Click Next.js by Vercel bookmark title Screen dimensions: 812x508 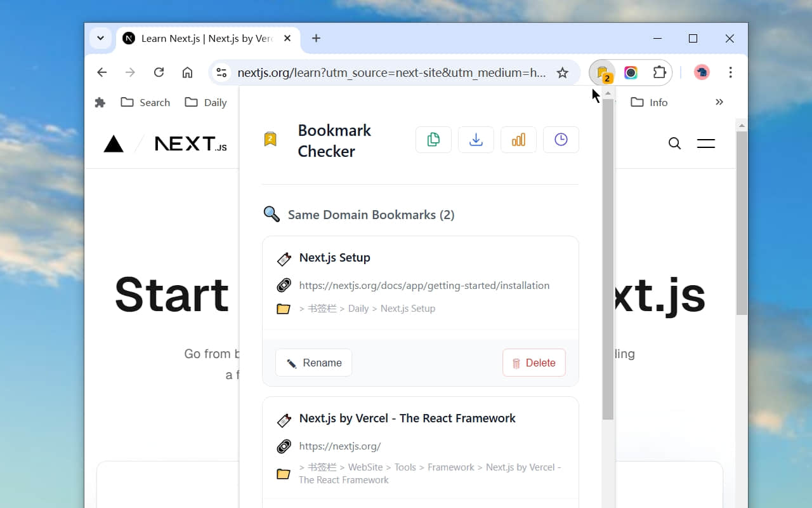pos(407,418)
